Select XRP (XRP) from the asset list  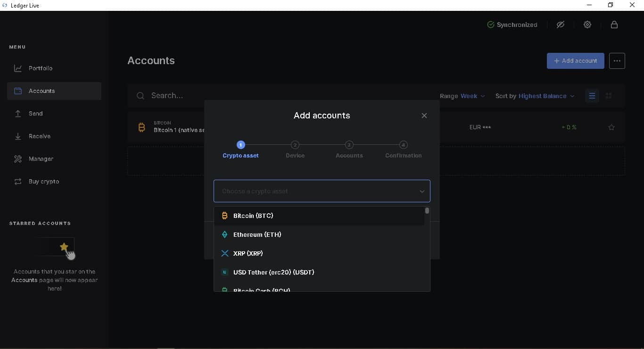click(x=319, y=253)
